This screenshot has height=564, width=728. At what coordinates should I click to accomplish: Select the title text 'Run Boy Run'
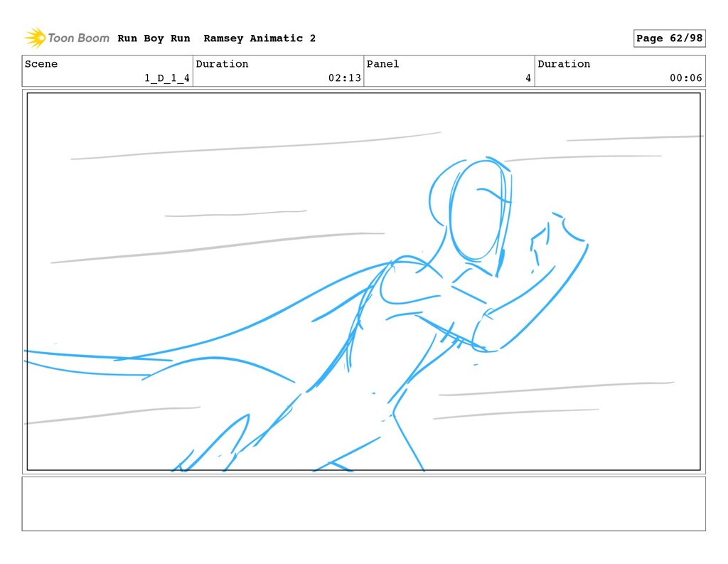(154, 38)
